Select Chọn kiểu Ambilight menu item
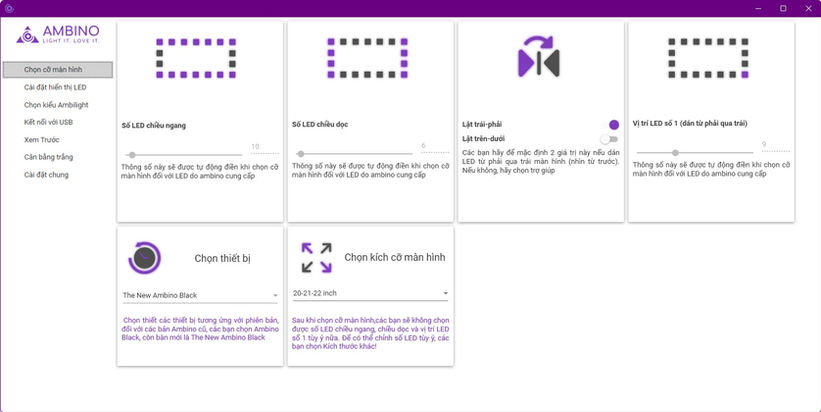Image resolution: width=821 pixels, height=412 pixels. (54, 104)
